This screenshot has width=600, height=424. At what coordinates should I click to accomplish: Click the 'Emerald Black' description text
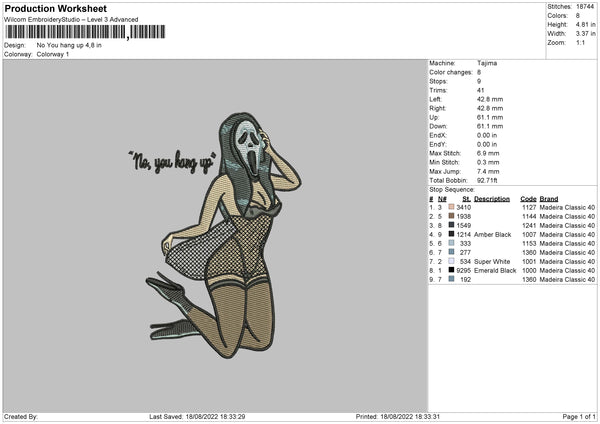495,271
